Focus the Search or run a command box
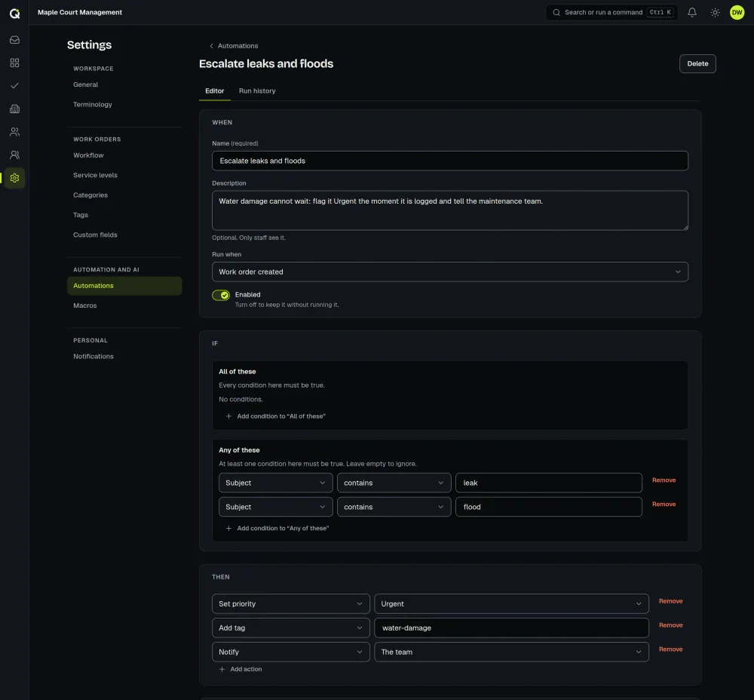 coord(611,13)
